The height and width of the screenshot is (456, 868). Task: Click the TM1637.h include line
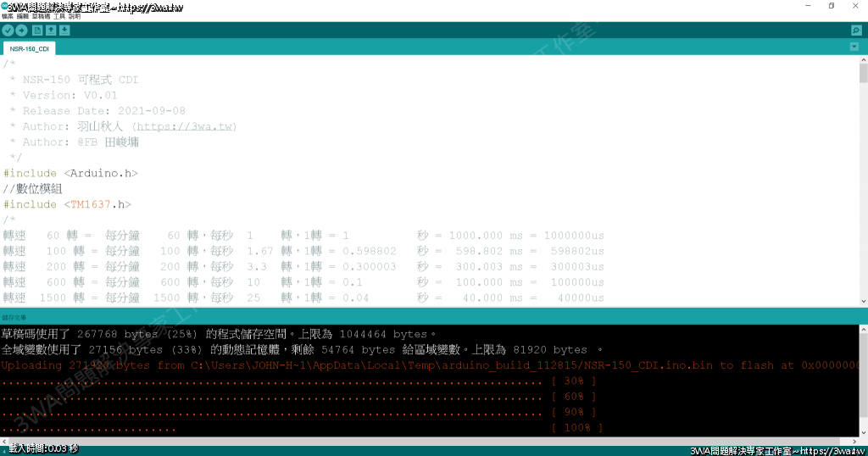(x=67, y=204)
